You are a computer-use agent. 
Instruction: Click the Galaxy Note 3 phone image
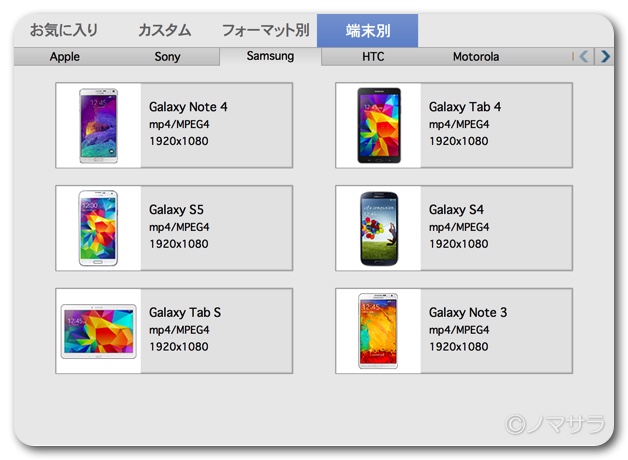[379, 331]
